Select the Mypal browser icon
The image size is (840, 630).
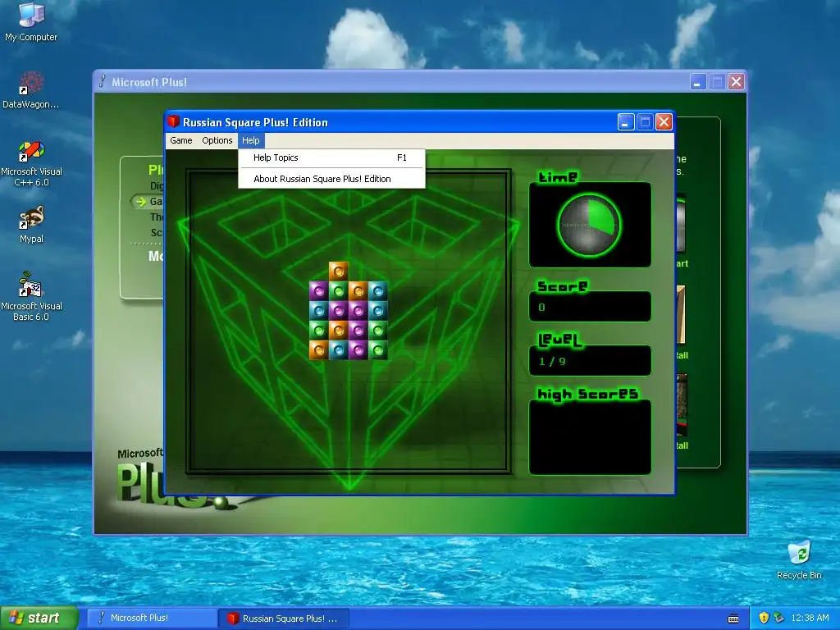31,225
